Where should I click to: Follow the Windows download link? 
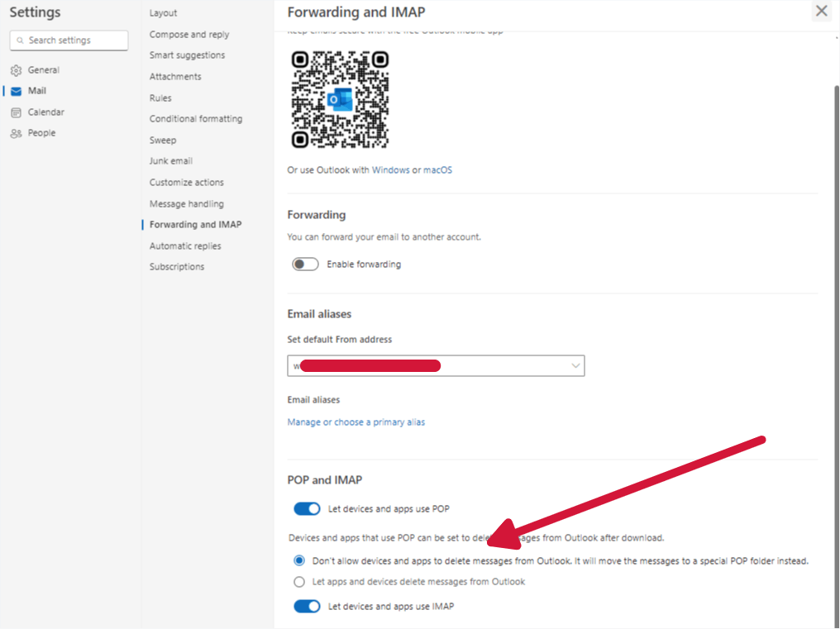tap(390, 169)
